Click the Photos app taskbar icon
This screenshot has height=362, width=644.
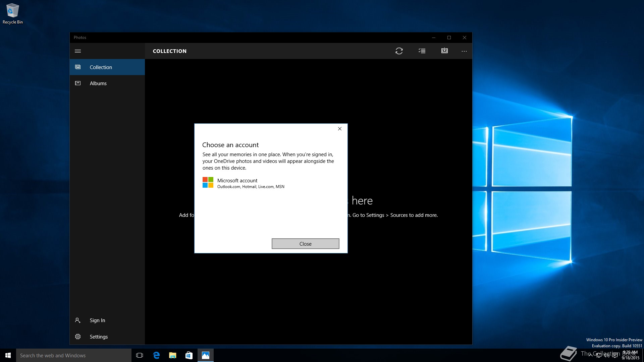click(x=206, y=355)
